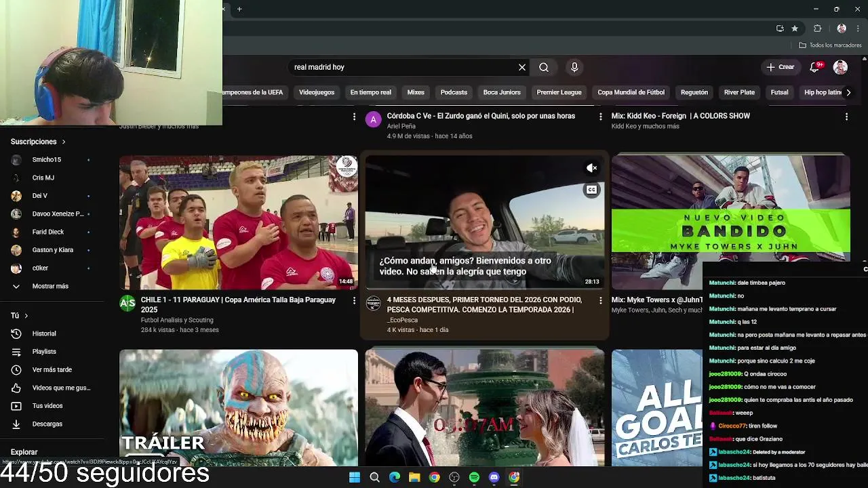The width and height of the screenshot is (868, 488).
Task: Clear the search box with the X icon
Action: click(522, 67)
